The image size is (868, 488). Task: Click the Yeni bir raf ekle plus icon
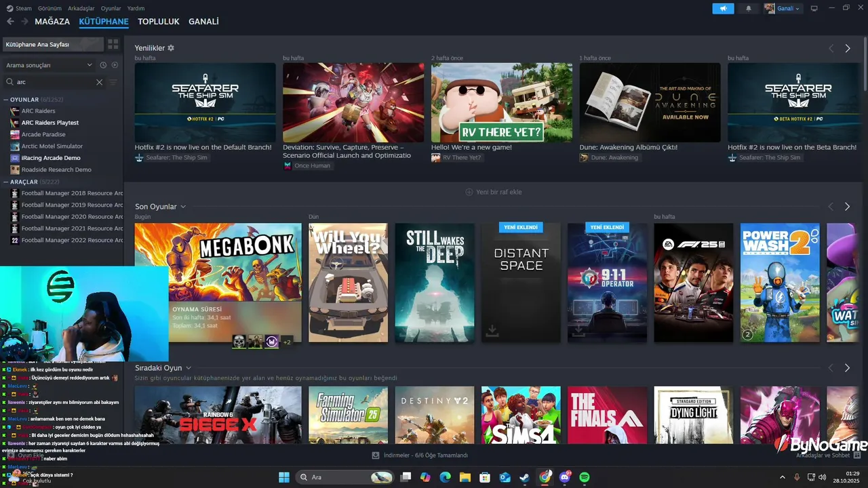[469, 192]
